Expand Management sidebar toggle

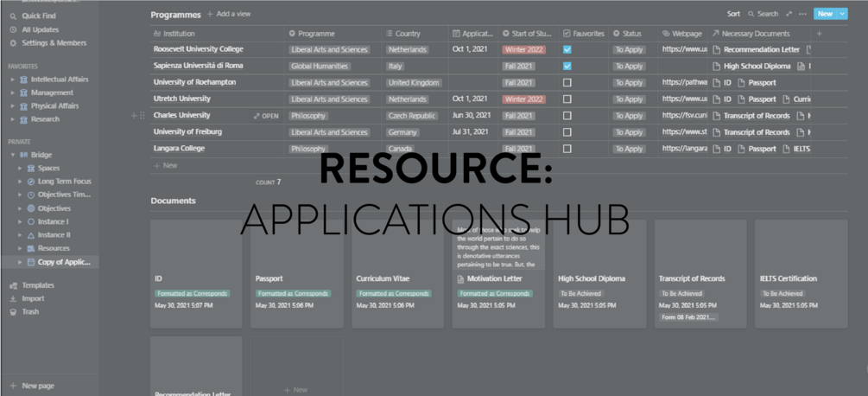coord(13,93)
